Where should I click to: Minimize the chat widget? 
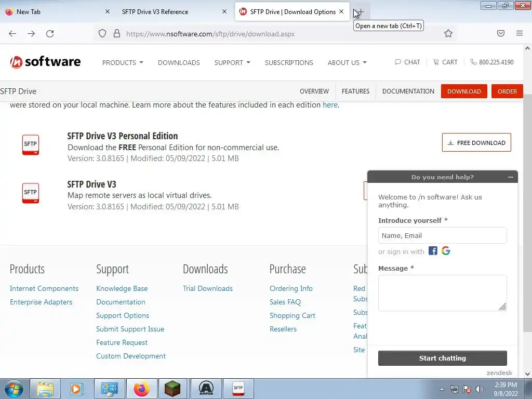coord(511,177)
